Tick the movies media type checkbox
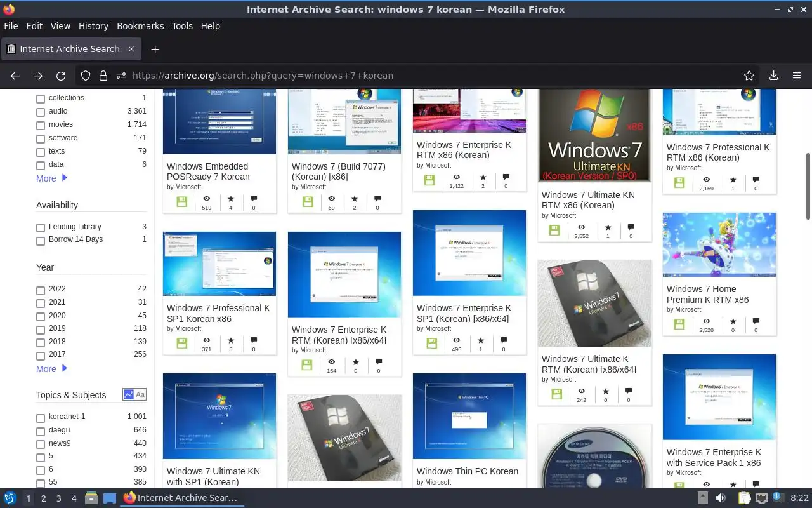This screenshot has width=812, height=508. [x=41, y=126]
